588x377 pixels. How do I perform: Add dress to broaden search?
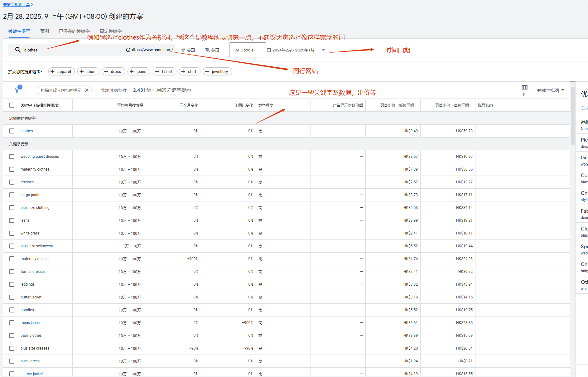(113, 71)
